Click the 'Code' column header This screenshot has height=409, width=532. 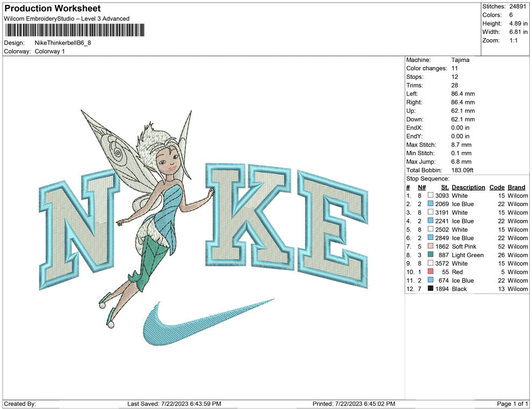coord(497,187)
